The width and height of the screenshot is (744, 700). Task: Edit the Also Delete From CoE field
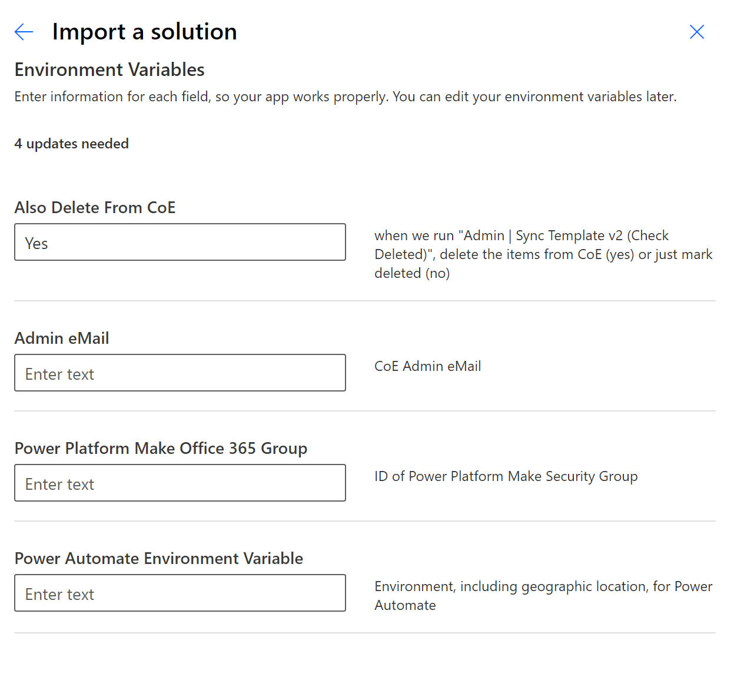point(180,242)
